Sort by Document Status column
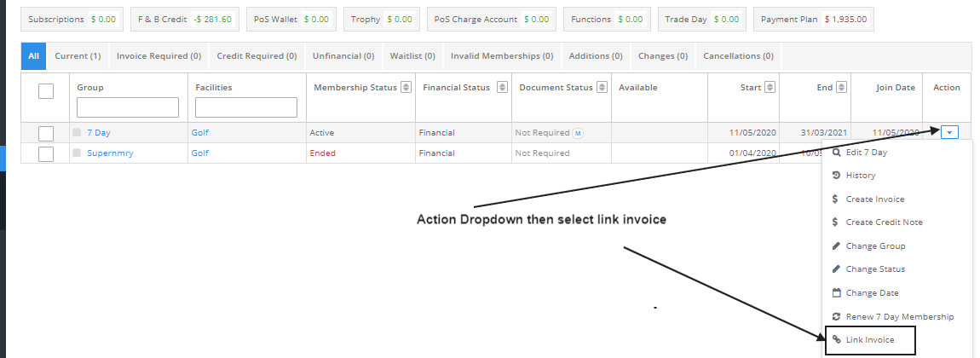980x358 pixels. pyautogui.click(x=602, y=88)
